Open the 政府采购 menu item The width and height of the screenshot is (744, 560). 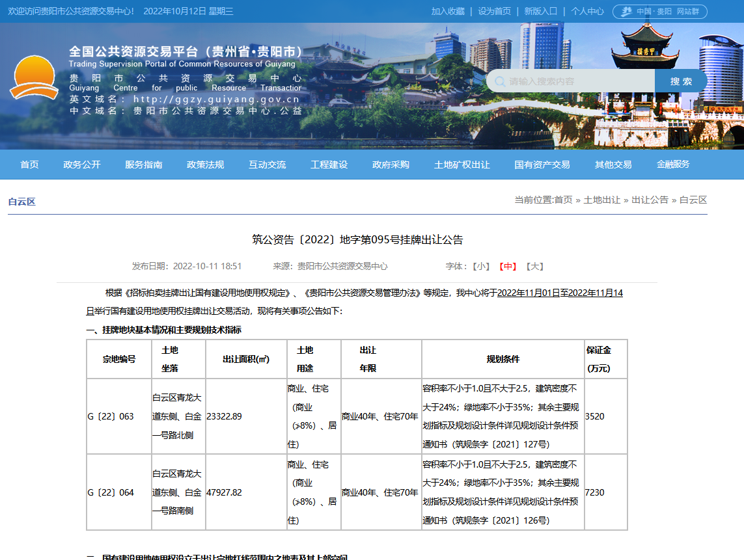(391, 165)
